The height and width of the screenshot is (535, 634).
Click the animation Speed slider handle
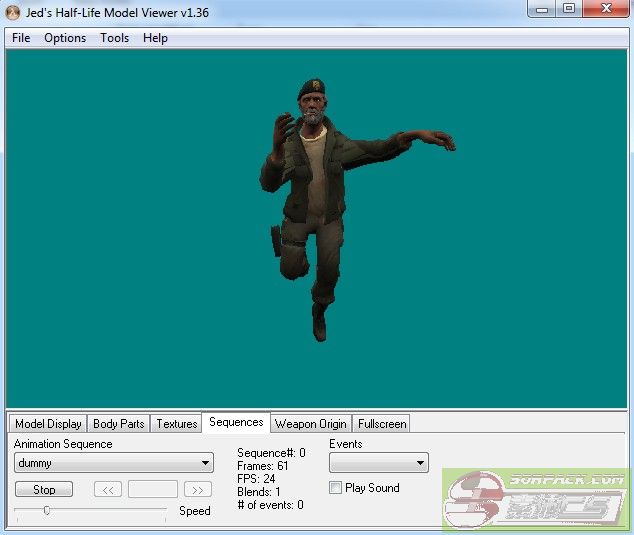click(x=46, y=510)
